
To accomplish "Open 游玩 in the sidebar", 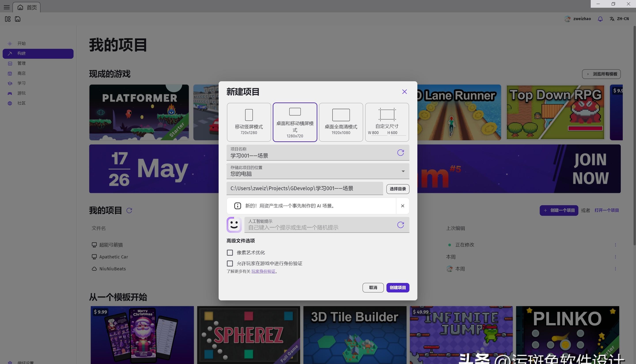I will click(38, 93).
